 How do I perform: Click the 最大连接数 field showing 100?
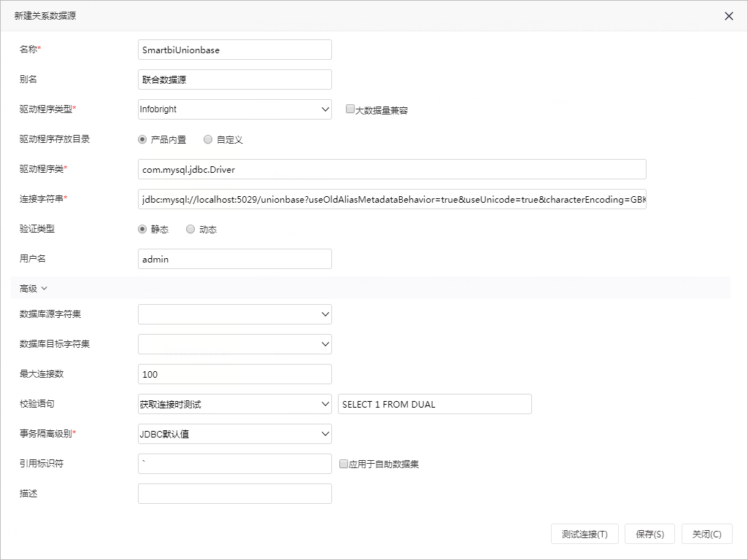click(x=235, y=374)
